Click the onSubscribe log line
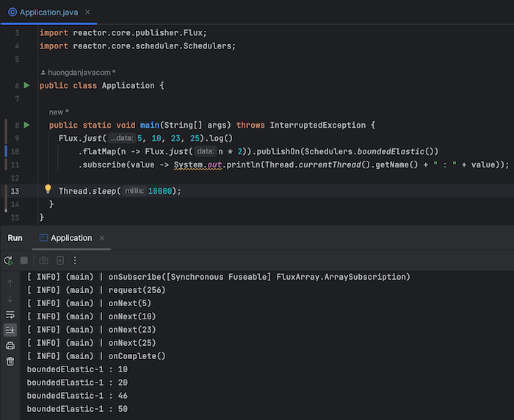Viewport: 514px width, 420px height. coord(218,277)
